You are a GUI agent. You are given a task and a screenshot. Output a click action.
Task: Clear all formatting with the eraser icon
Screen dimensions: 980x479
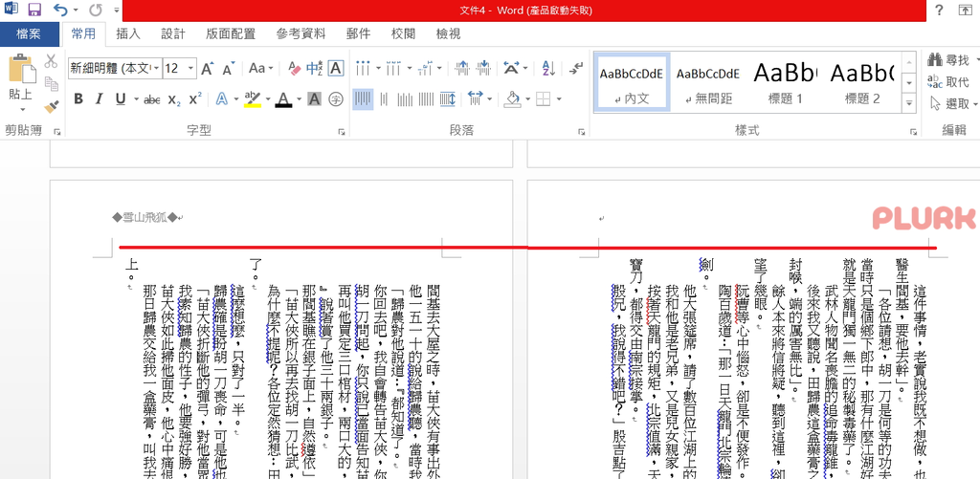[295, 68]
